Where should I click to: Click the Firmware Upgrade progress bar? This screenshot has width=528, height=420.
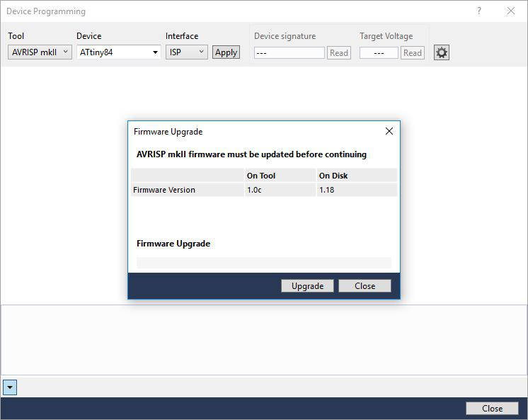(x=263, y=263)
